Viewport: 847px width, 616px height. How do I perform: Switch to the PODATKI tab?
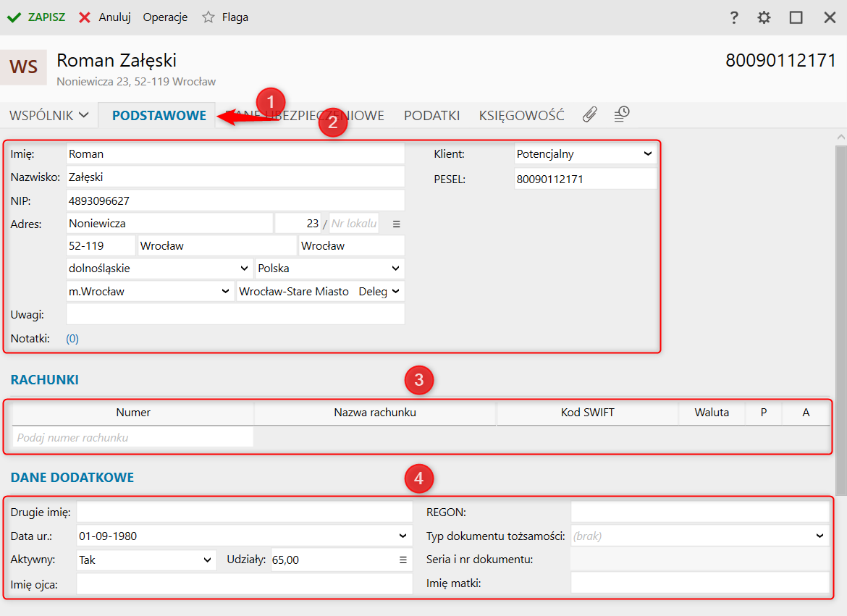[x=431, y=116]
